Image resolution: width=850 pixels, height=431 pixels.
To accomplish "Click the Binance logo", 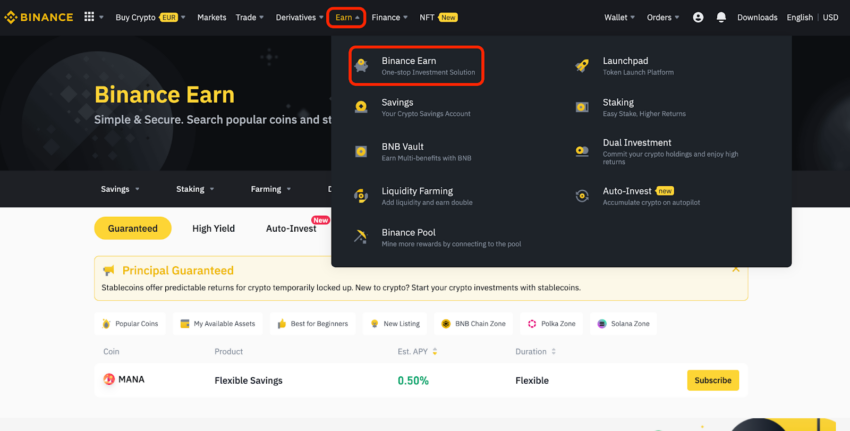I will [x=38, y=17].
